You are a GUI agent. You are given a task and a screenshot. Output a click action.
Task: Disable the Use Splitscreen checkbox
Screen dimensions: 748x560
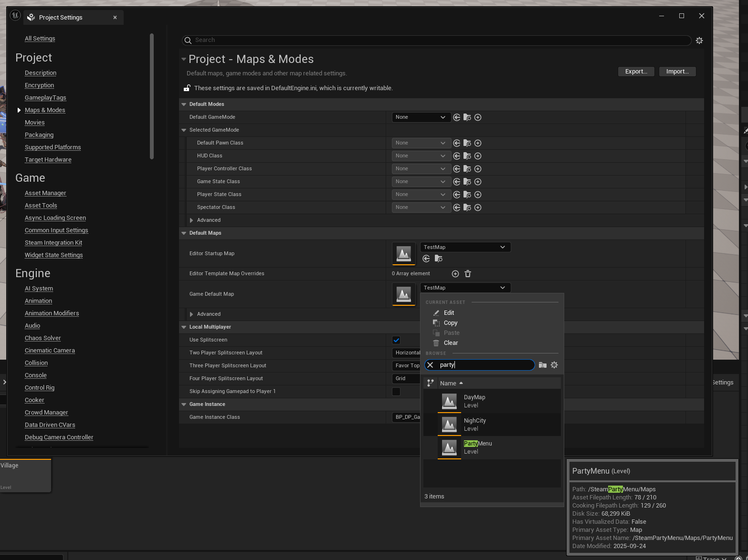[x=396, y=340]
